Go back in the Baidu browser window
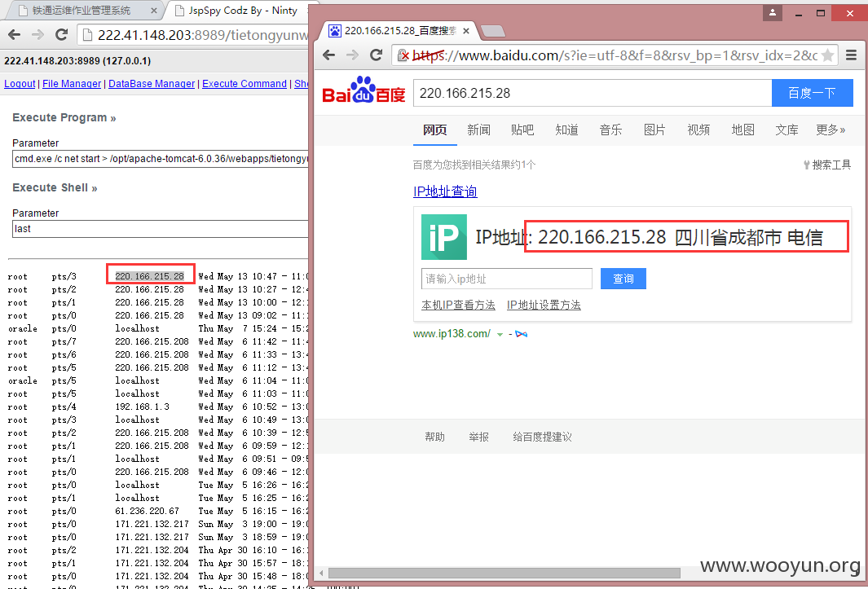Image resolution: width=868 pixels, height=589 pixels. (x=328, y=55)
